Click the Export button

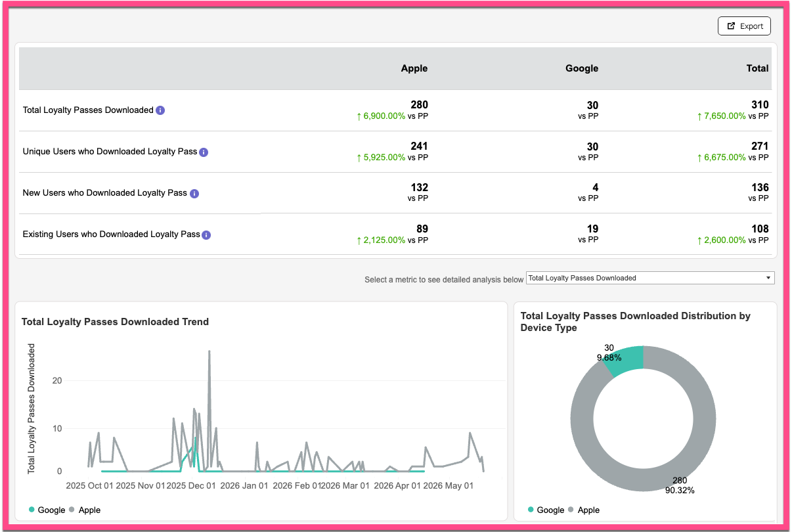pos(744,26)
